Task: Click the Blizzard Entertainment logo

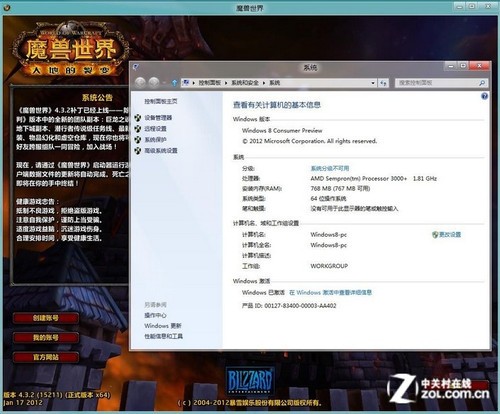Action: (x=250, y=380)
